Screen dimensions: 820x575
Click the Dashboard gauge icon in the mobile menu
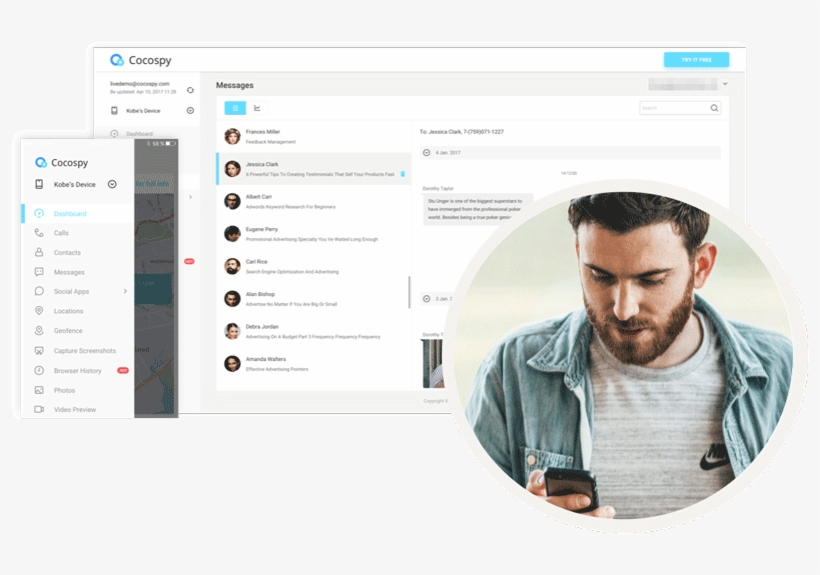click(x=39, y=213)
